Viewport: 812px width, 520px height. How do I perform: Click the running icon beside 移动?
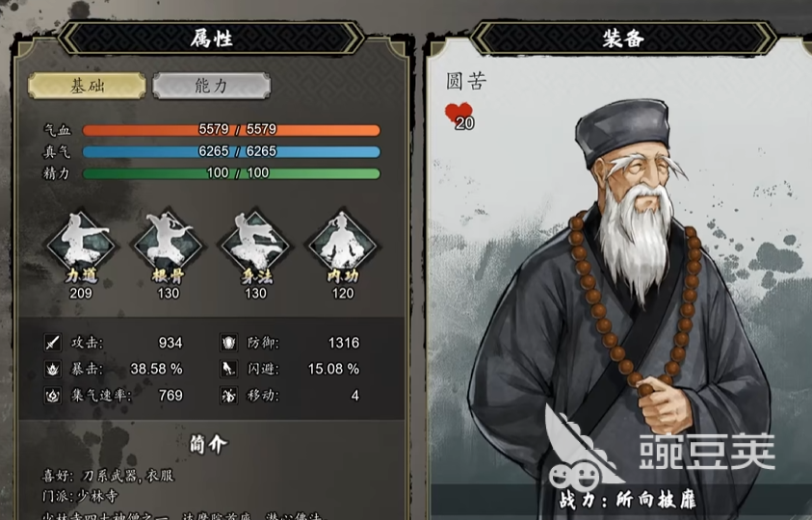click(228, 396)
